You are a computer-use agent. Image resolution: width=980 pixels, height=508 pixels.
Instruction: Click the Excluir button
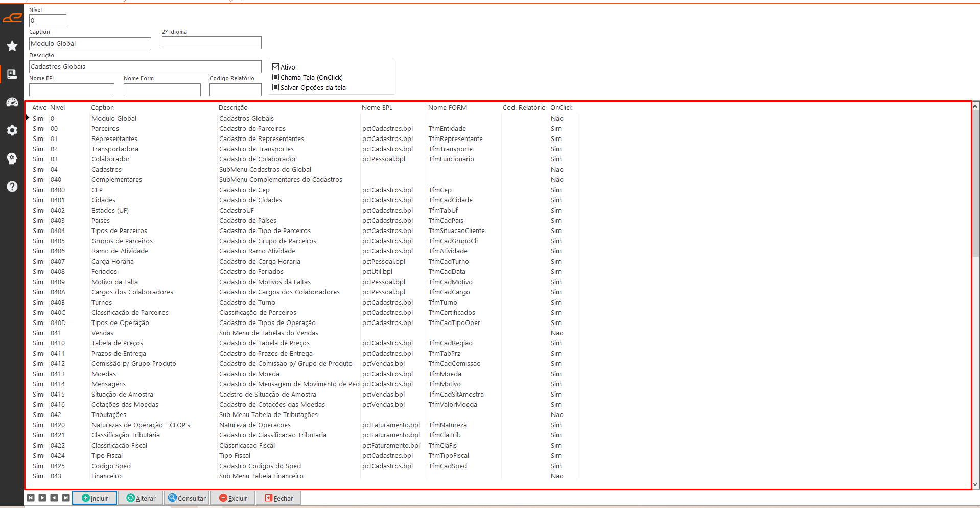233,498
